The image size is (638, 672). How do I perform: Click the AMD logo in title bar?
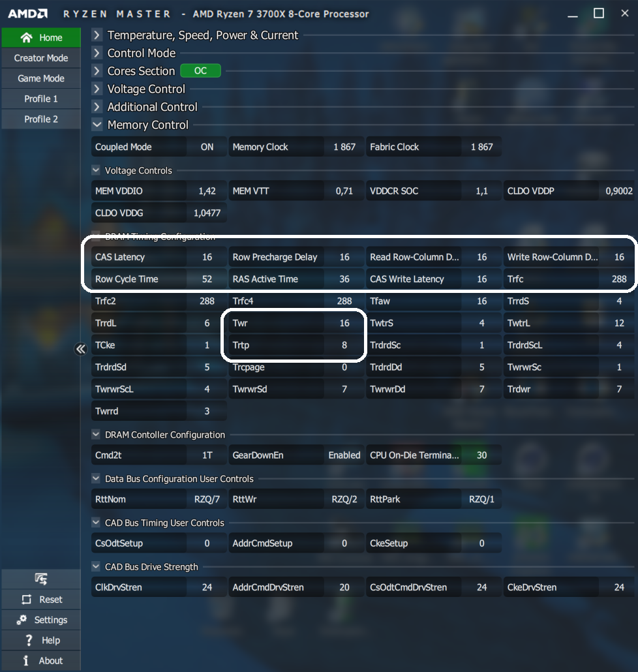coord(28,14)
